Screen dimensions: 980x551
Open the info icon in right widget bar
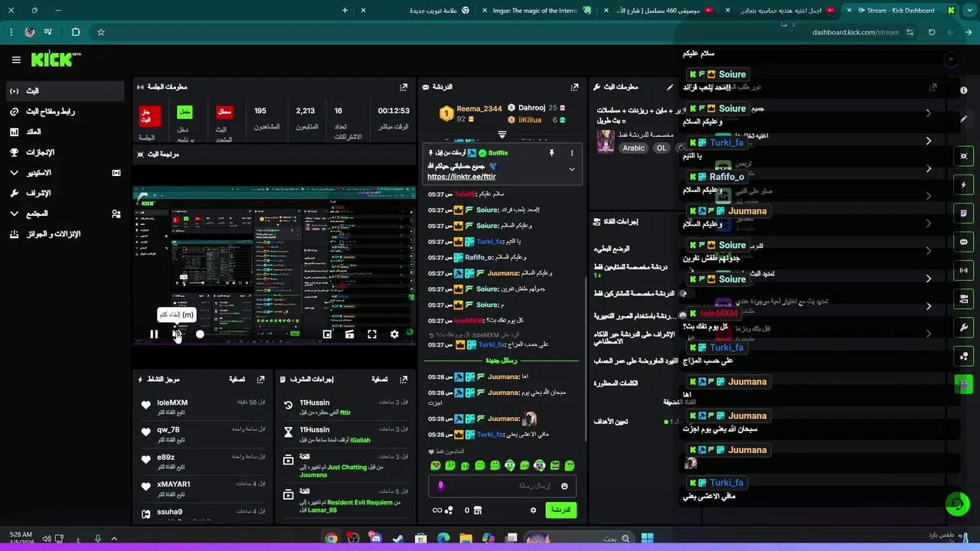coord(963,90)
